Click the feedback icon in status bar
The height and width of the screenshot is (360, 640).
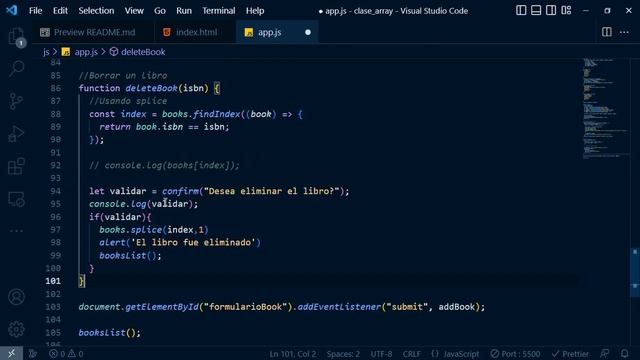pos(605,353)
